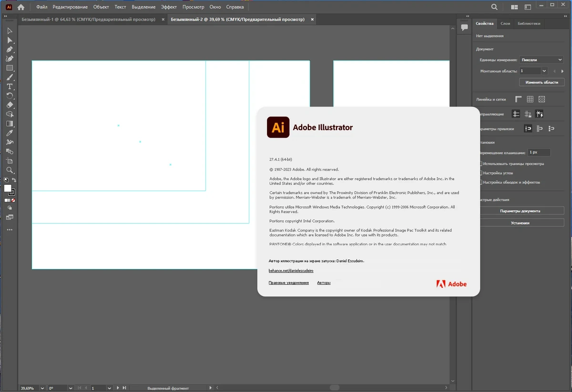This screenshot has height=392, width=572.
Task: Select the Gradient tool
Action: (10, 124)
